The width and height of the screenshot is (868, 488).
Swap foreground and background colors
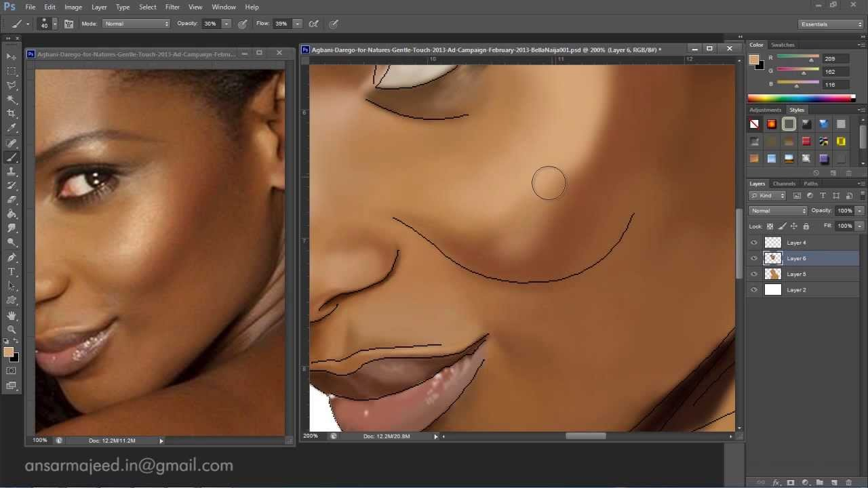[x=16, y=342]
